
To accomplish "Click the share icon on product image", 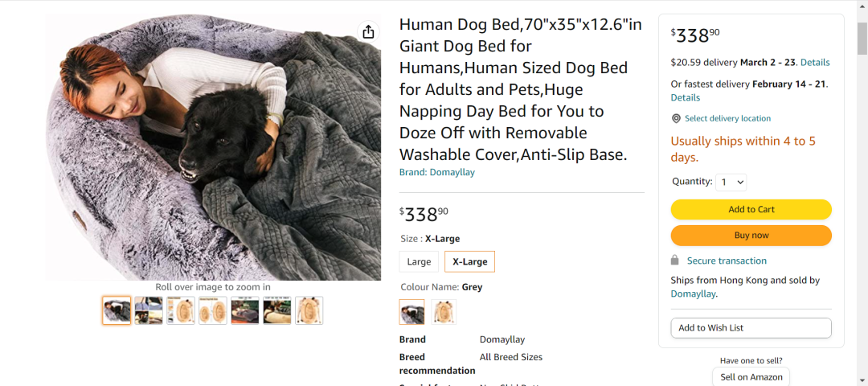I will pyautogui.click(x=368, y=32).
